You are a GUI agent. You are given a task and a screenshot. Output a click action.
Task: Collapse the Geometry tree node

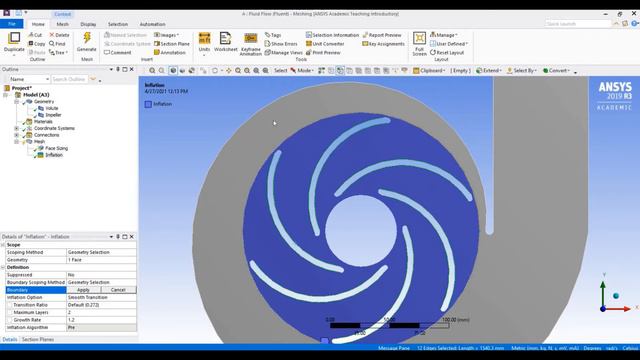[17, 102]
